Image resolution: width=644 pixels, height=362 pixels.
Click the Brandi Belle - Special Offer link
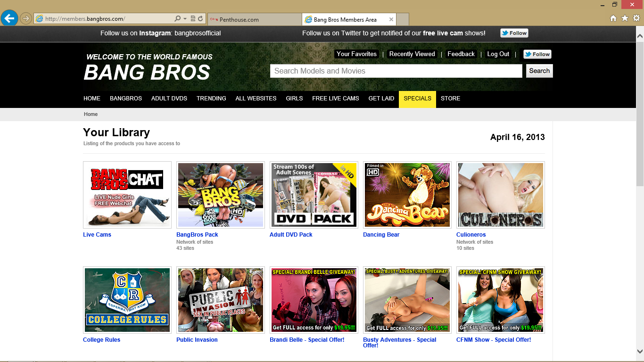click(307, 340)
